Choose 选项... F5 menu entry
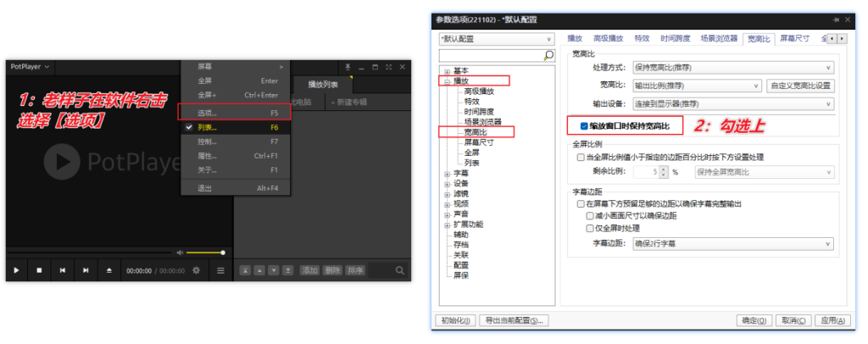Image resolution: width=868 pixels, height=344 pixels. (236, 113)
